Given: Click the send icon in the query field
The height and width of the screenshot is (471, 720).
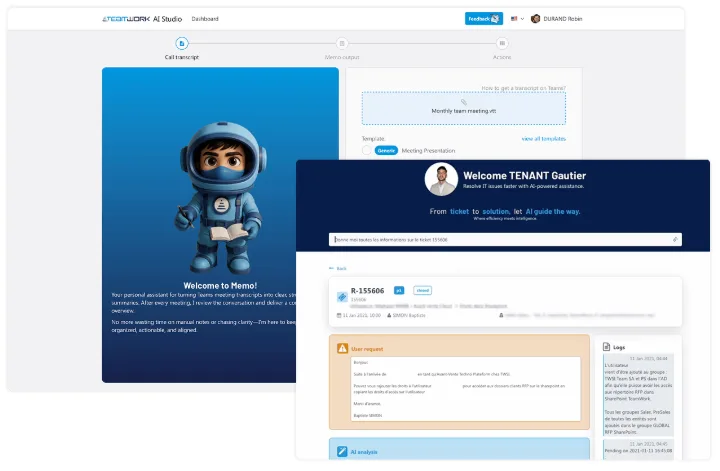Looking at the screenshot, I should (675, 240).
